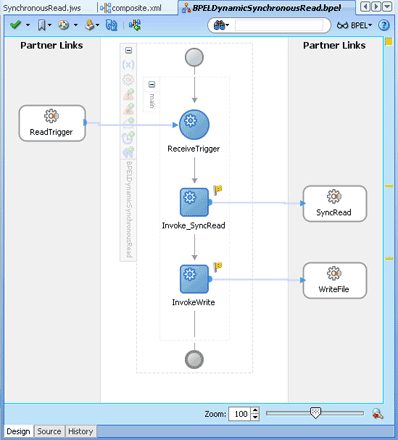Screen dimensions: 398x440
Task: Select the ReadTrigger partner link
Action: click(52, 123)
